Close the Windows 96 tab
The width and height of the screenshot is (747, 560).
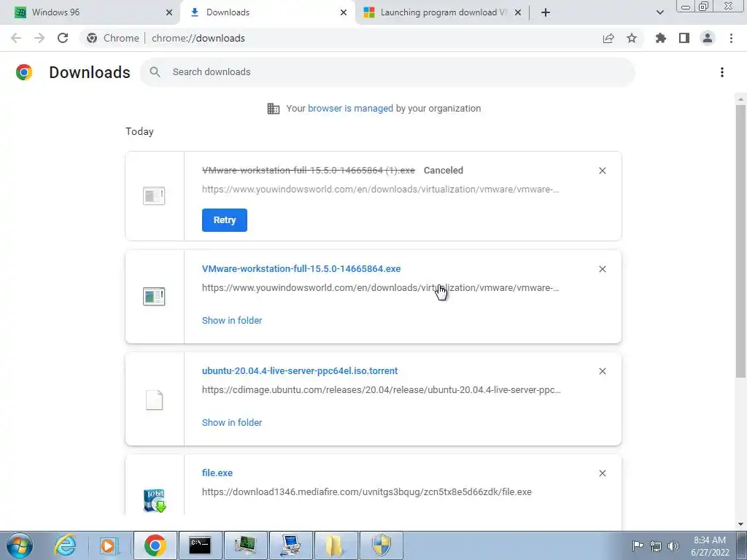169,12
